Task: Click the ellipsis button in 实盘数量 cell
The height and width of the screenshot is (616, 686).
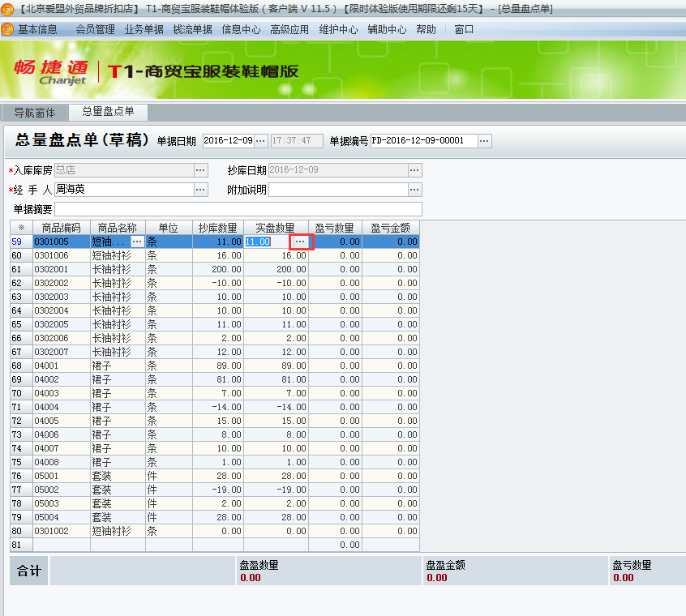Action: point(300,242)
